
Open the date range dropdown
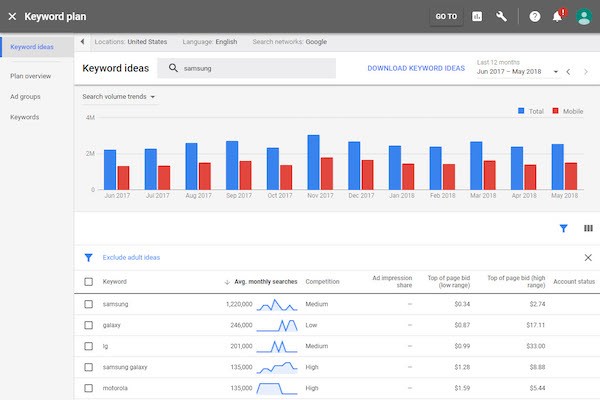[515, 71]
